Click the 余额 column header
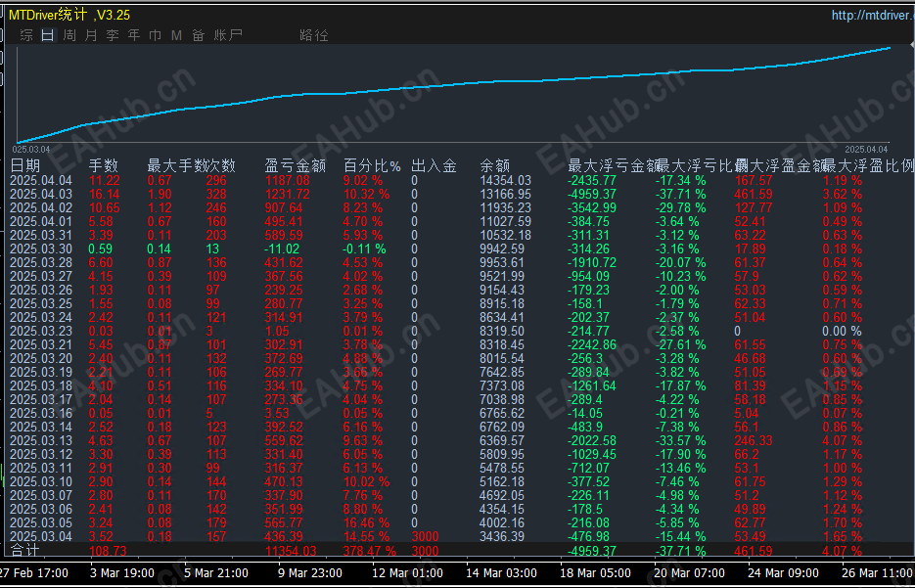Image resolution: width=915 pixels, height=588 pixels. coord(495,165)
